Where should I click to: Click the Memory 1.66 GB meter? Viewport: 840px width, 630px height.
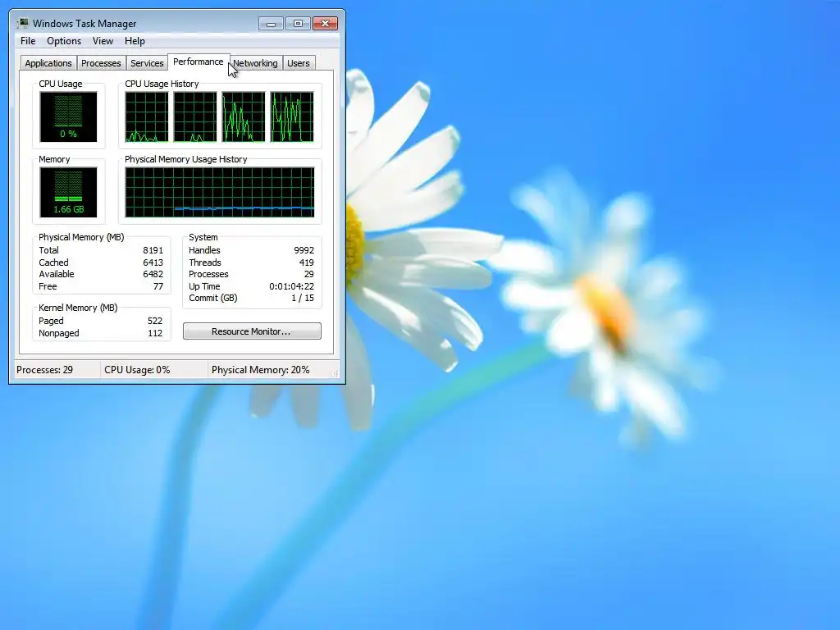[x=68, y=192]
